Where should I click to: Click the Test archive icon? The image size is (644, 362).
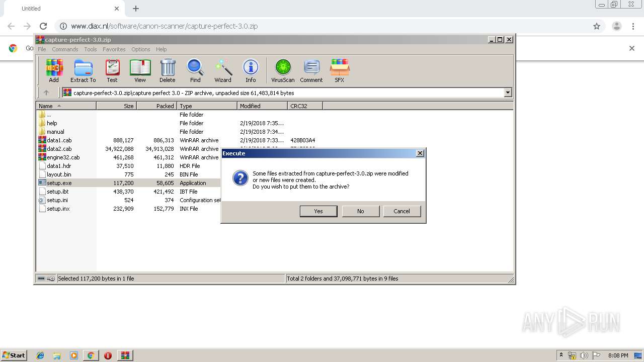pyautogui.click(x=112, y=70)
